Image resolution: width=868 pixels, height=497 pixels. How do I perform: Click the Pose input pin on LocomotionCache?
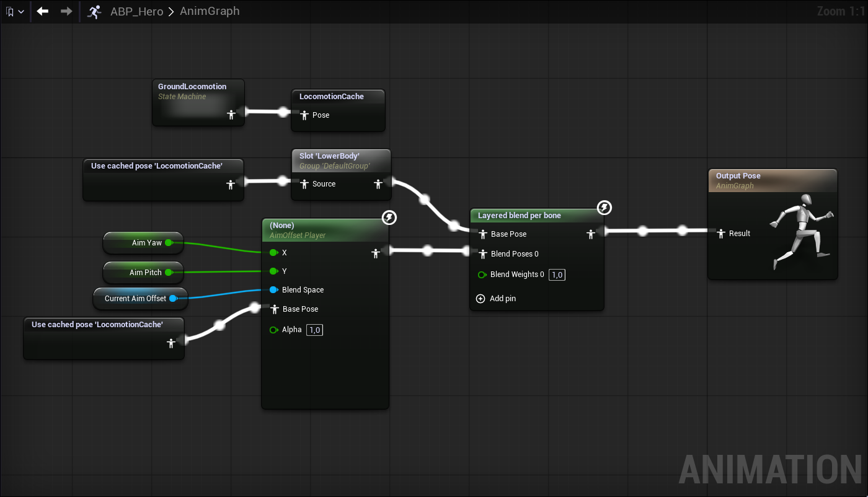[x=304, y=115]
